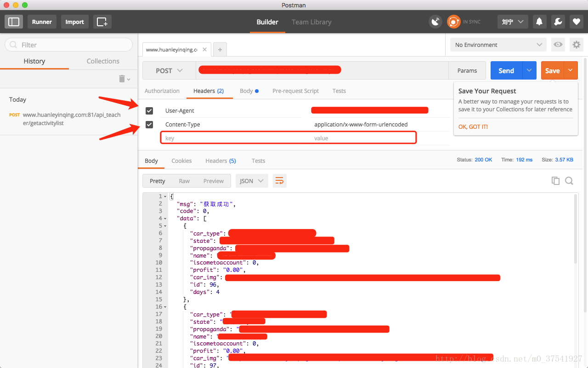Switch to the Team Library tab

(311, 22)
